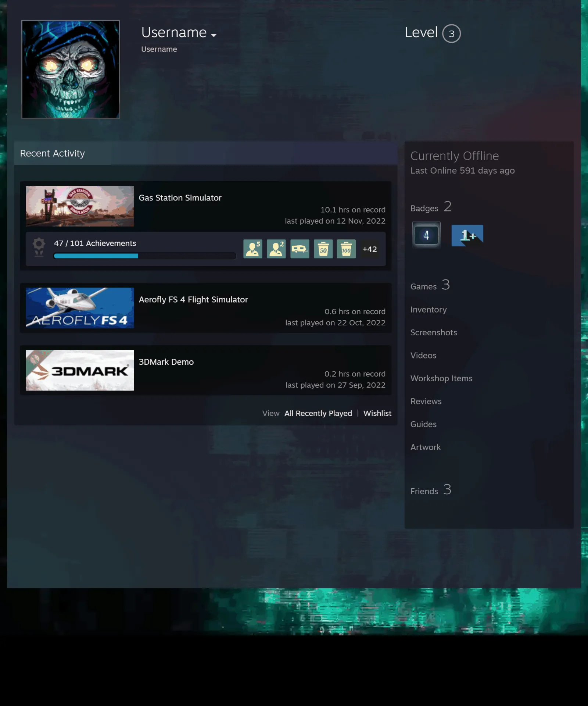Open the 3DMark Demo title link

coord(166,362)
